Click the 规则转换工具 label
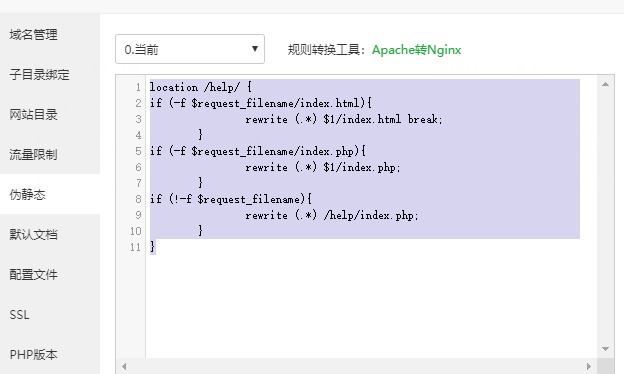The image size is (624, 374). coord(326,50)
